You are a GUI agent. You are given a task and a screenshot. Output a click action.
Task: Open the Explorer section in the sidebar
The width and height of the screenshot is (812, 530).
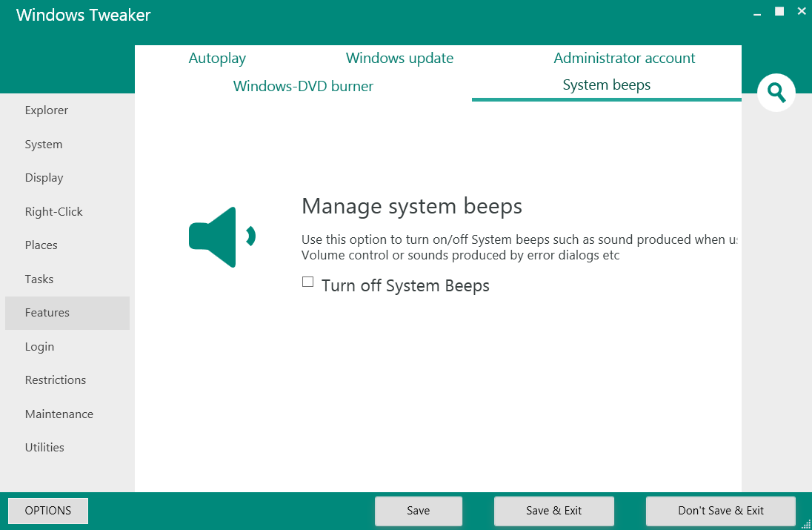click(47, 110)
